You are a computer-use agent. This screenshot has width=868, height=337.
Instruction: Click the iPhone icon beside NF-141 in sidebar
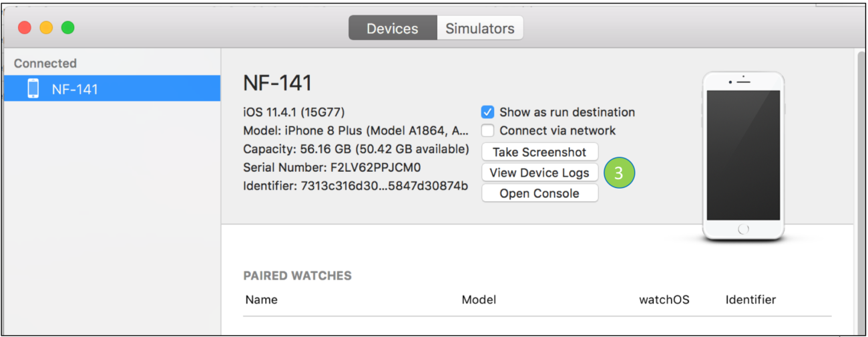point(33,88)
